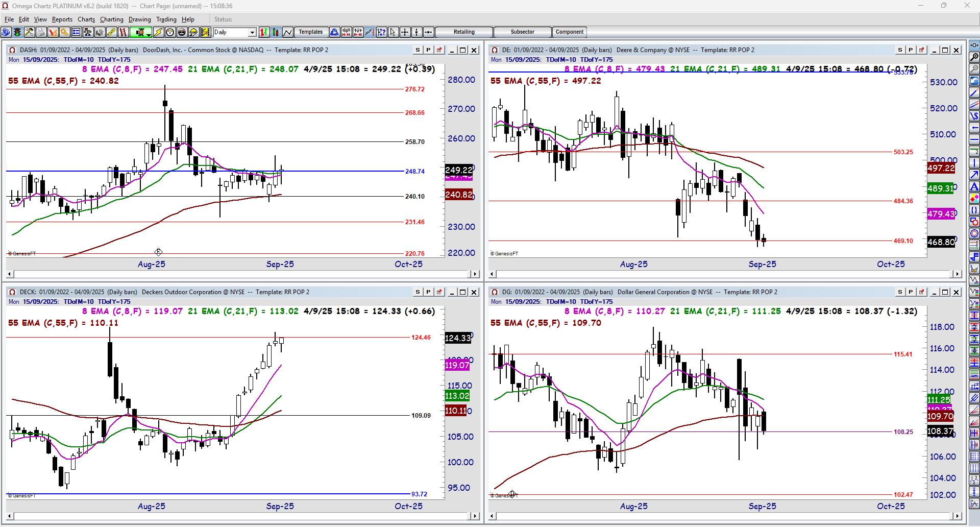
Task: Select the dollar sign price tool
Action: tap(974, 115)
